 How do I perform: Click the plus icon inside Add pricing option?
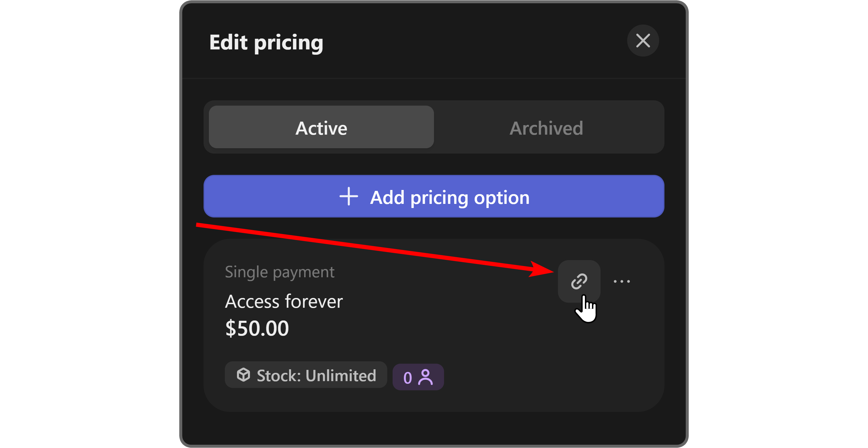[349, 197]
